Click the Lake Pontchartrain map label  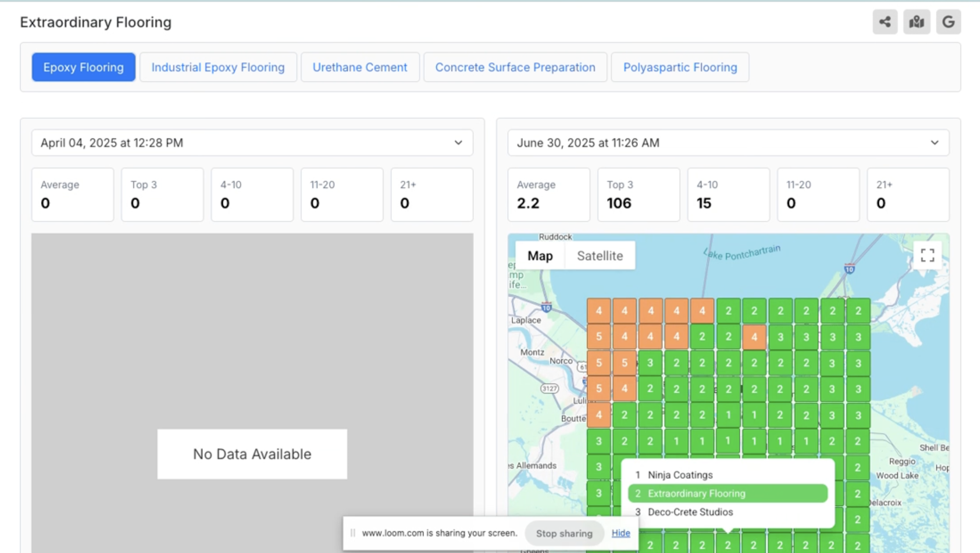742,253
